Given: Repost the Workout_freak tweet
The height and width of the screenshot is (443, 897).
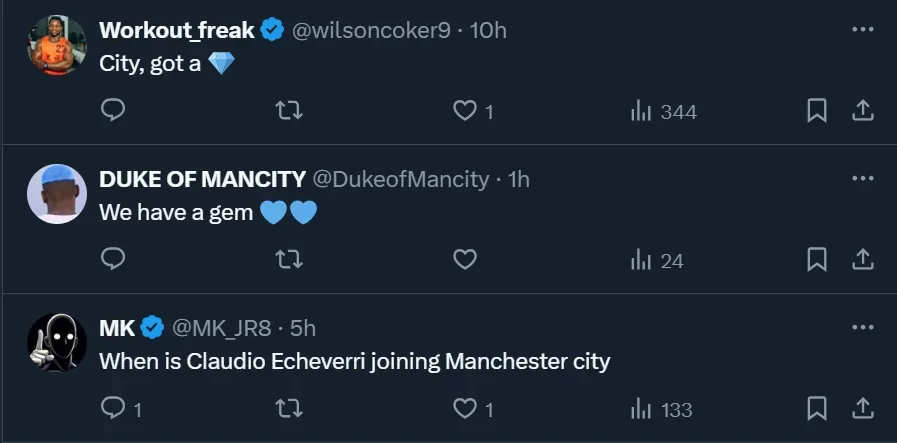Looking at the screenshot, I should pos(289,111).
